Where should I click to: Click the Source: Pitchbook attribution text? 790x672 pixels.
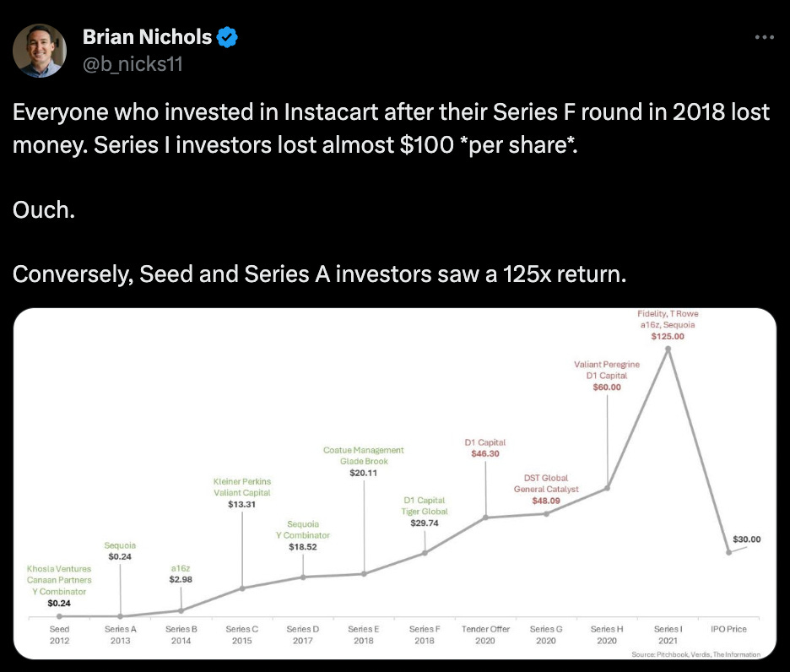(695, 654)
